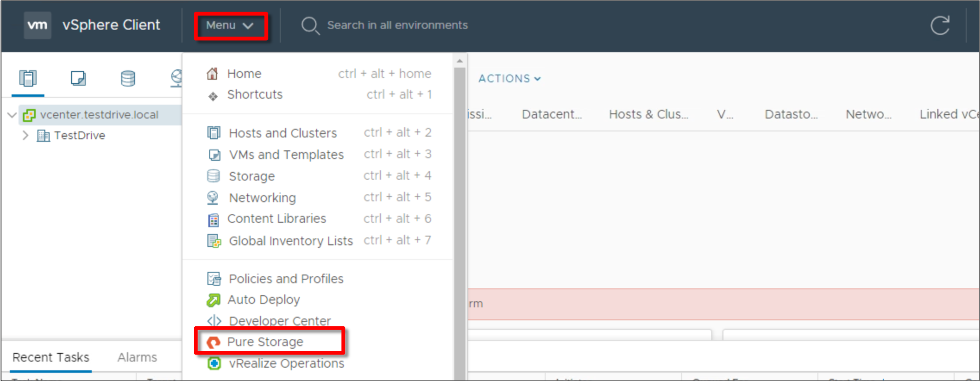The width and height of the screenshot is (980, 381).
Task: Click the vCenter server icon in tree
Action: pyautogui.click(x=29, y=115)
